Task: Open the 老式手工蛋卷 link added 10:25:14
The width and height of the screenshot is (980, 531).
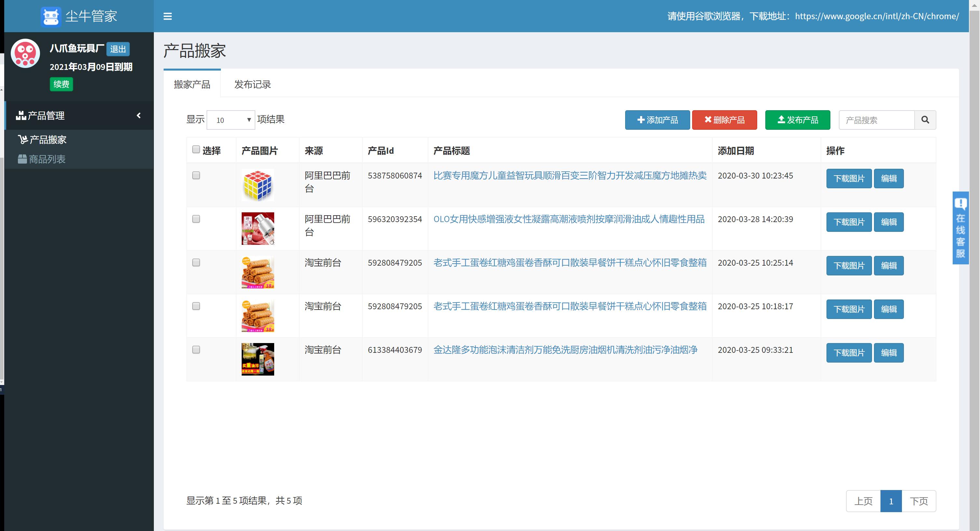Action: 570,262
